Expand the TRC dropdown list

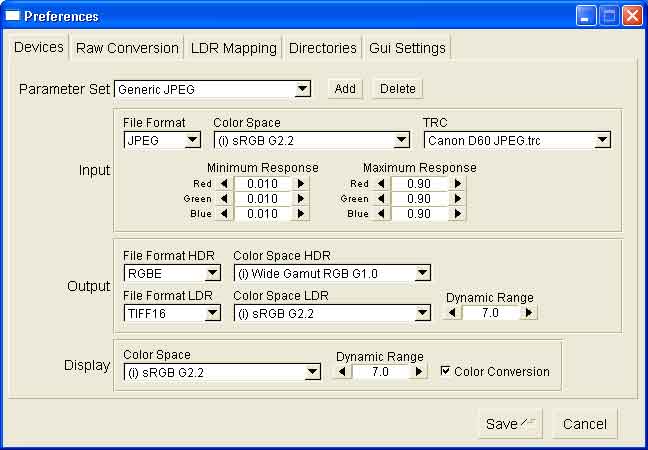pyautogui.click(x=517, y=140)
